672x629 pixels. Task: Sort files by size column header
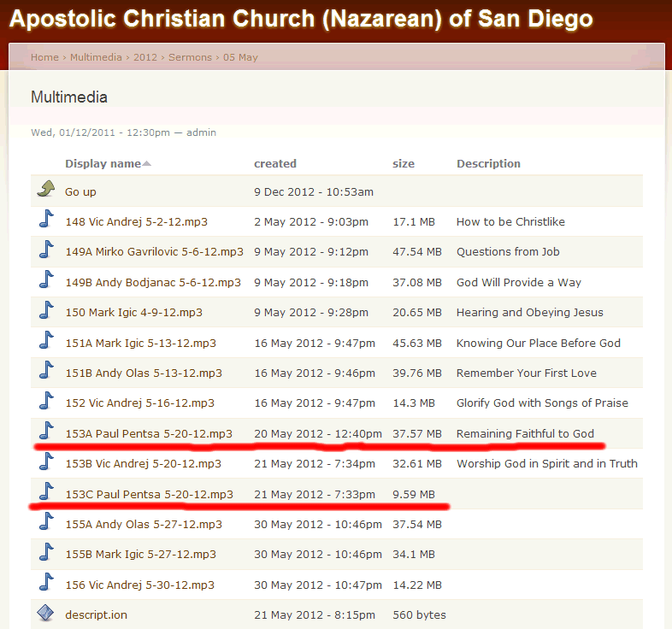403,163
